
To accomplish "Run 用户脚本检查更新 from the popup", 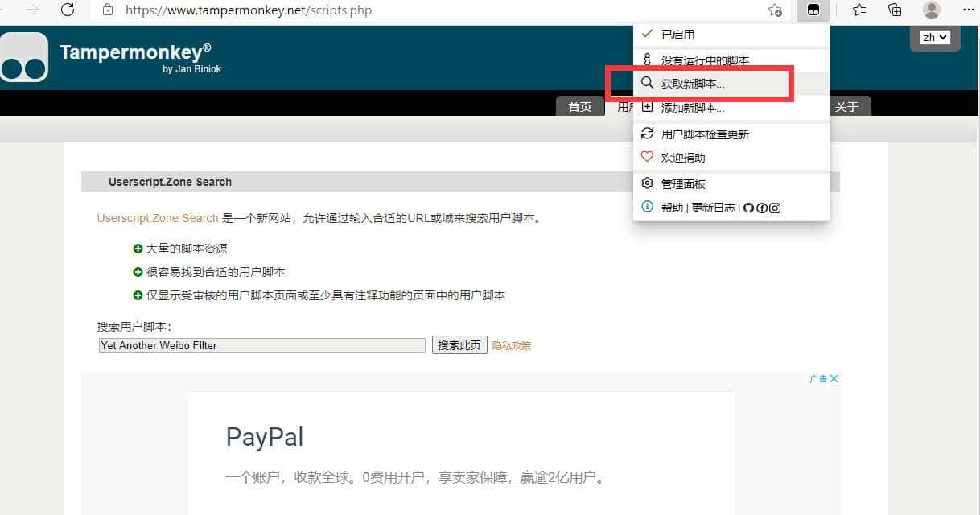I will click(731, 134).
